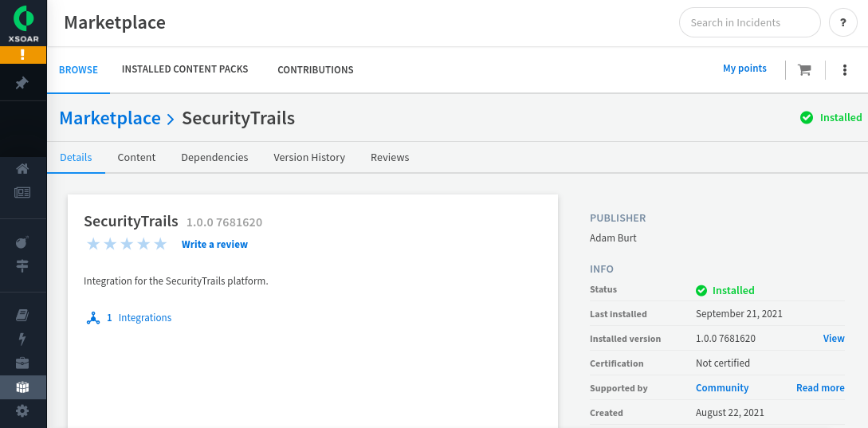
Task: Click the SecurityTrails breadcrumb title
Action: click(x=238, y=118)
